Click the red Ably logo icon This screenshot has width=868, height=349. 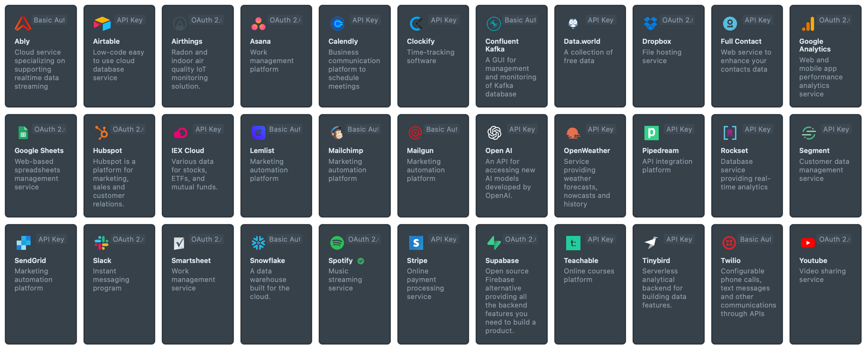[23, 24]
